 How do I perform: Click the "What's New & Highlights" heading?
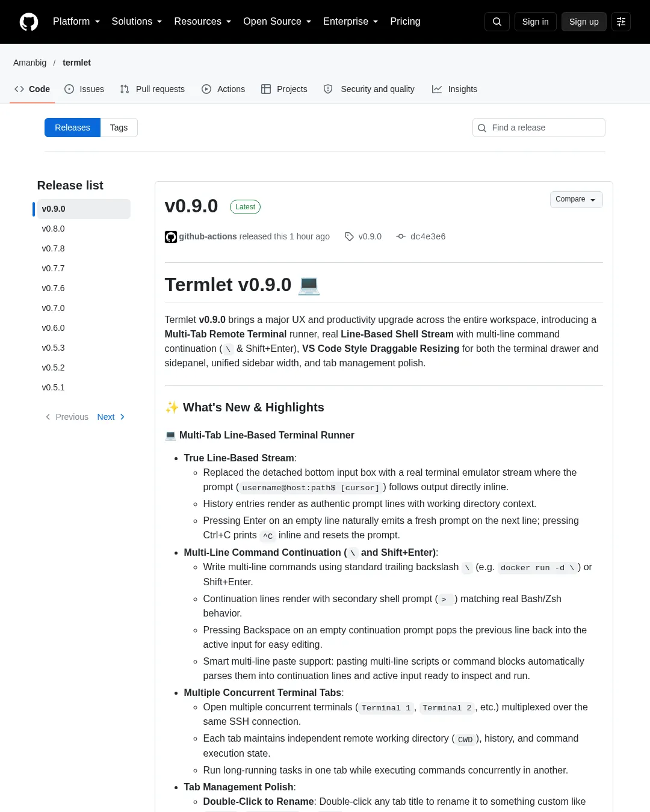244,407
